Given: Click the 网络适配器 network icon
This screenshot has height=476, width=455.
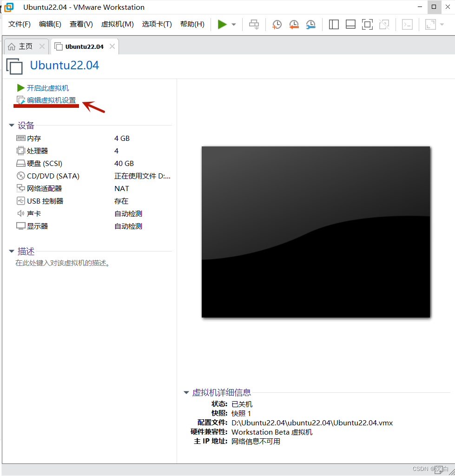Looking at the screenshot, I should coord(20,188).
